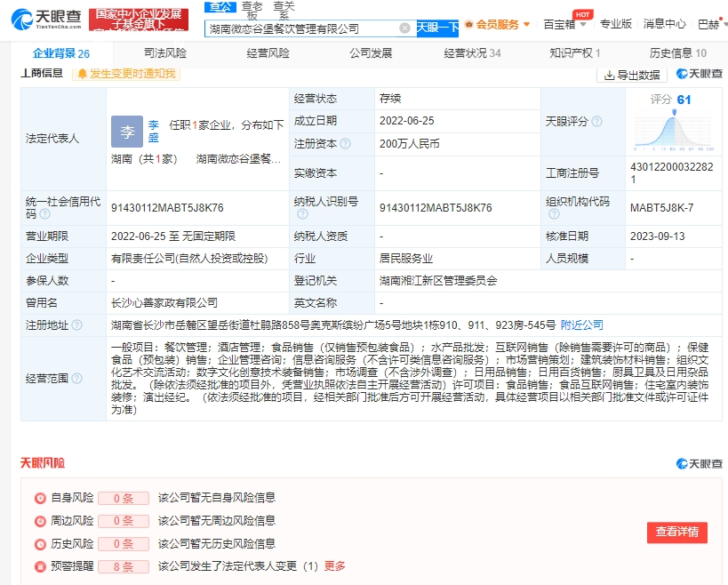Expand the 百宝箱 dropdown
This screenshot has width=728, height=585.
[558, 26]
